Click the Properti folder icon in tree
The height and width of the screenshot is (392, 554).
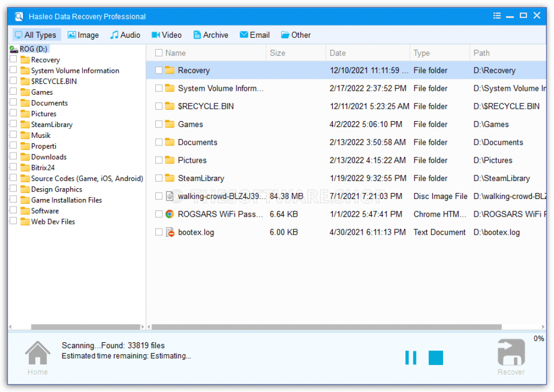point(25,146)
